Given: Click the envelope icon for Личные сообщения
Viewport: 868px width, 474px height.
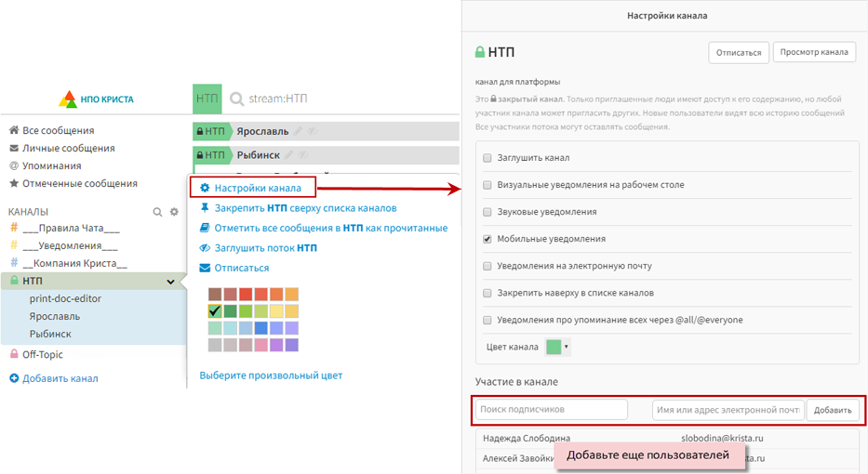Looking at the screenshot, I should [14, 149].
